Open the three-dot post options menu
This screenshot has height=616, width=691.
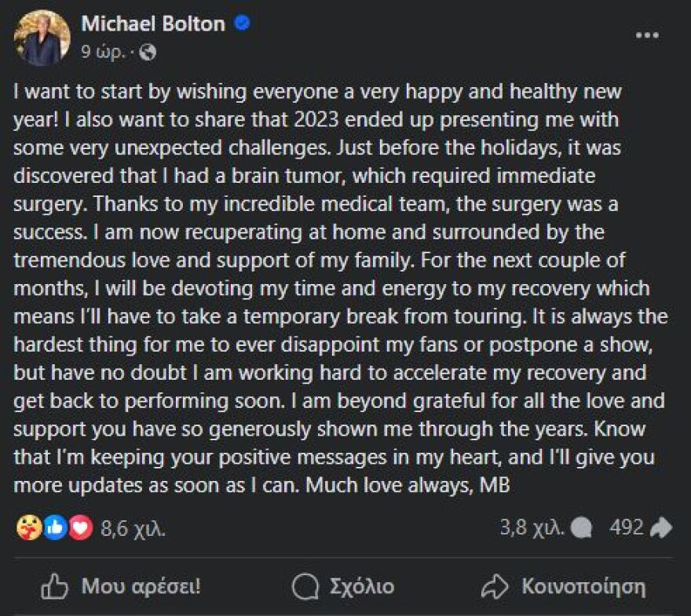[647, 36]
